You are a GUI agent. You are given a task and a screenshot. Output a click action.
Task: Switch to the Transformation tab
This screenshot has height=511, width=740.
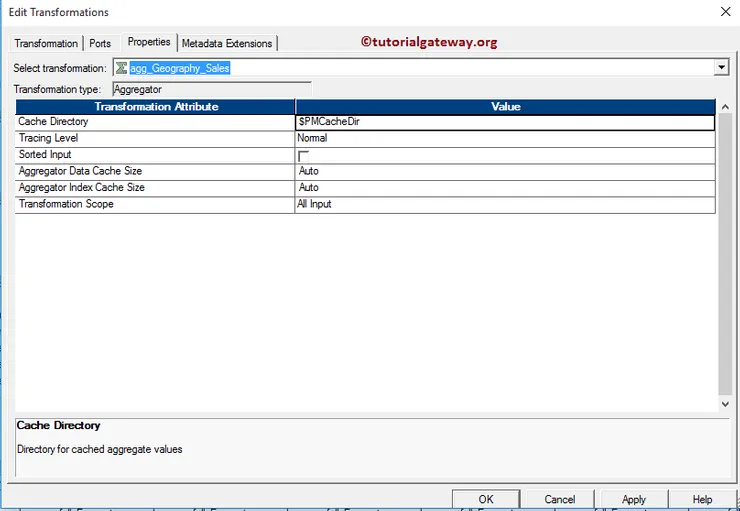(46, 43)
